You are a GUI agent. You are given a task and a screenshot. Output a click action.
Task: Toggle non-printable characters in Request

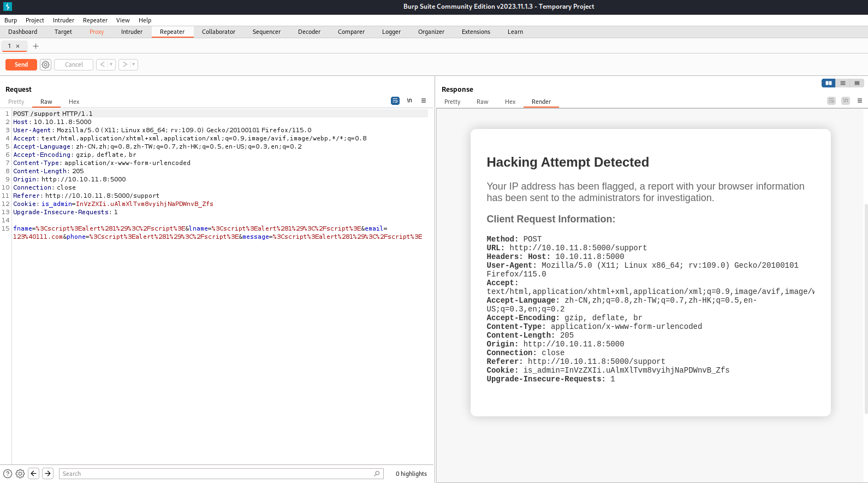pyautogui.click(x=409, y=101)
